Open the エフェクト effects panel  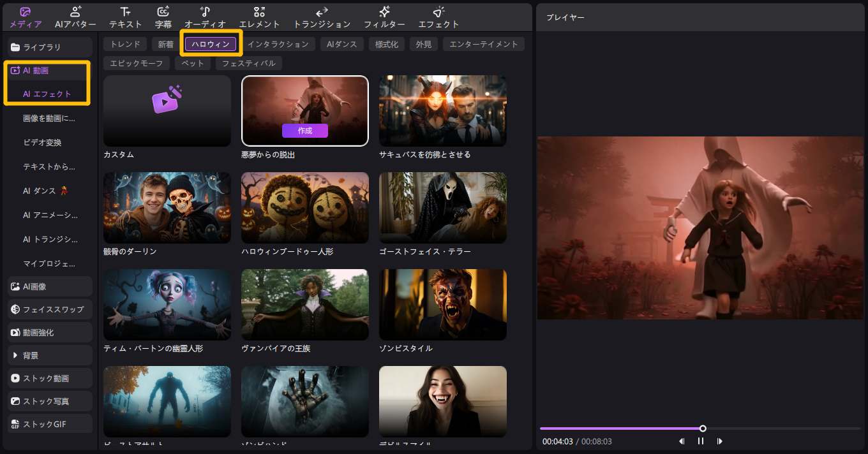tap(438, 17)
